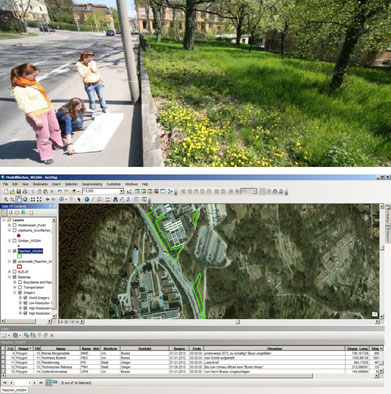Screen dimensions: 391x394
Task: Uncheck potentielle_Flaechen layer checkbox
Action: click(x=15, y=261)
